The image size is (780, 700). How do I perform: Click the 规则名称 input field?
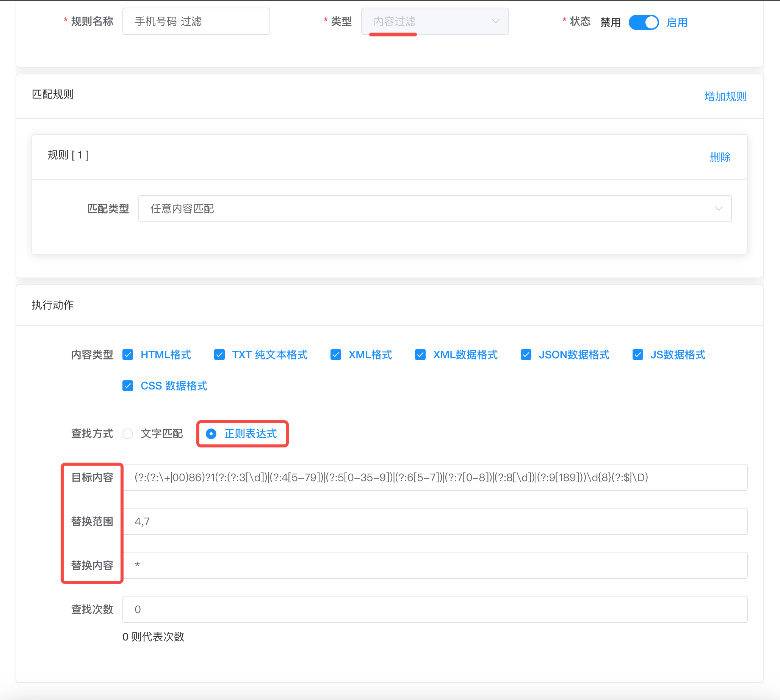(196, 22)
